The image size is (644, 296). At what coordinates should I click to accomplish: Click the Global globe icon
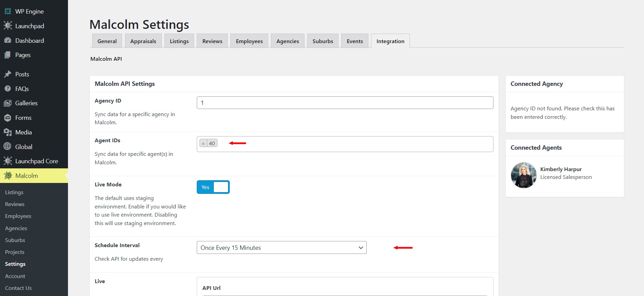8,147
